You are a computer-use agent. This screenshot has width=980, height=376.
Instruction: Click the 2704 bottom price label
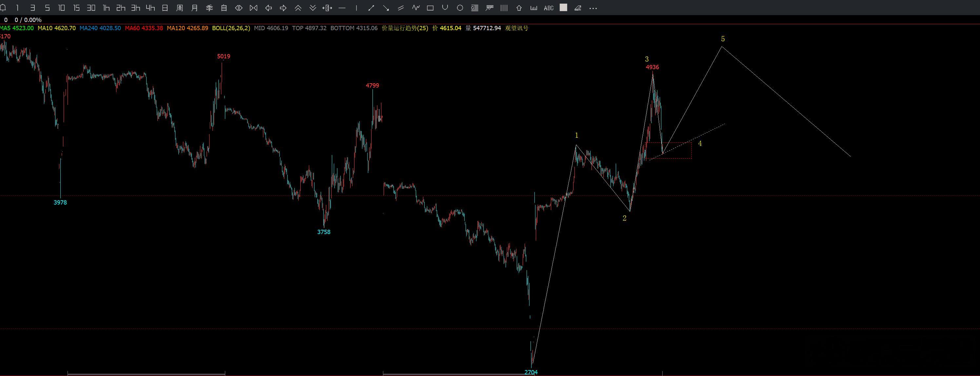pos(531,372)
